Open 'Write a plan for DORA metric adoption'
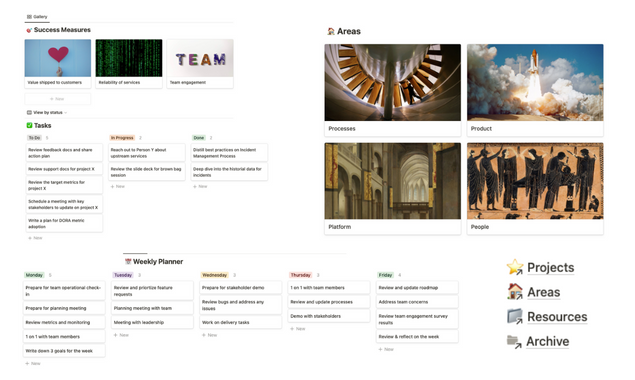Screen dimensions: 635x380 pos(64,224)
